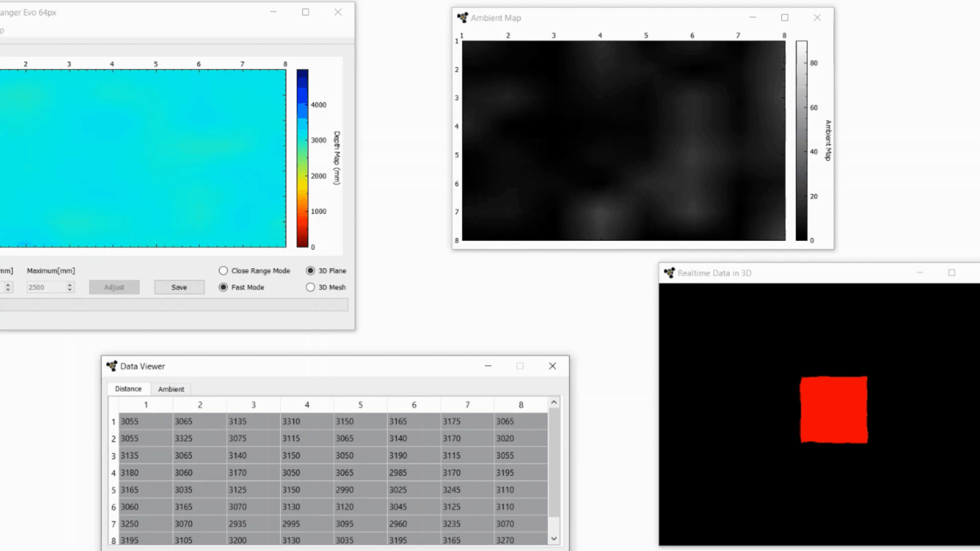This screenshot has height=551, width=980.
Task: Click the Realtime Data in 3D title text
Action: pos(715,273)
